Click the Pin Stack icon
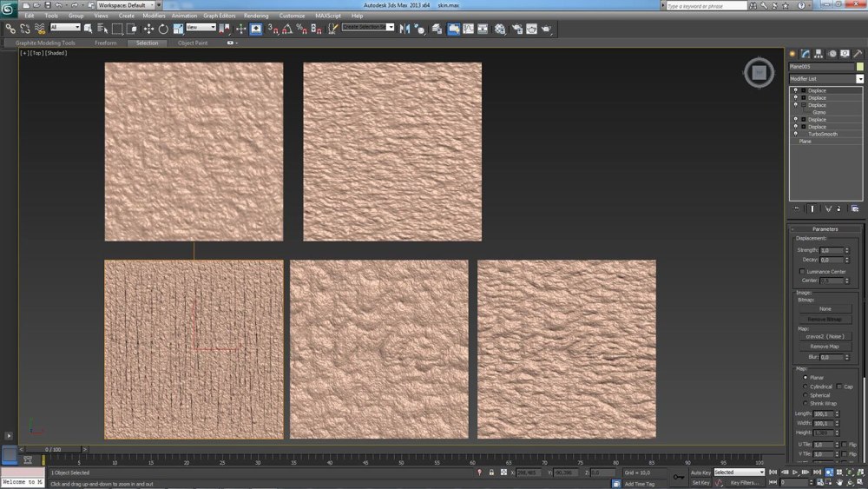Image resolution: width=868 pixels, height=489 pixels. point(798,208)
